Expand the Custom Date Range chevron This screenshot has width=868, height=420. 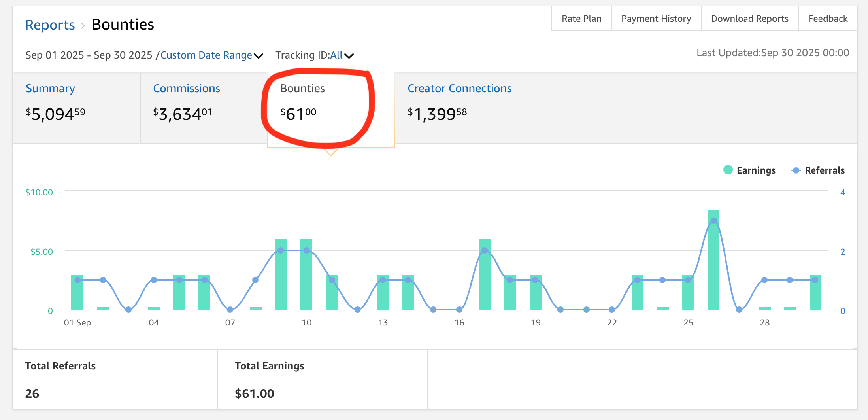click(x=259, y=56)
